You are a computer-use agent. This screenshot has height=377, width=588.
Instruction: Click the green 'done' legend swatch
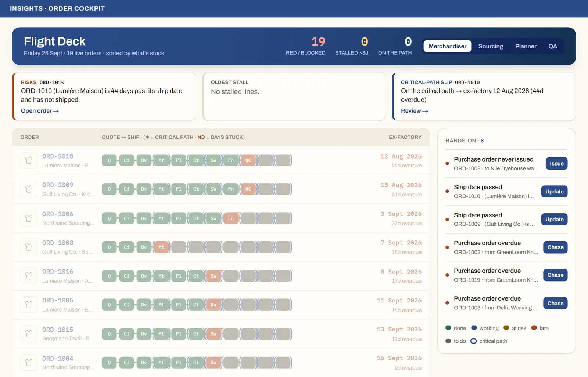(x=448, y=328)
